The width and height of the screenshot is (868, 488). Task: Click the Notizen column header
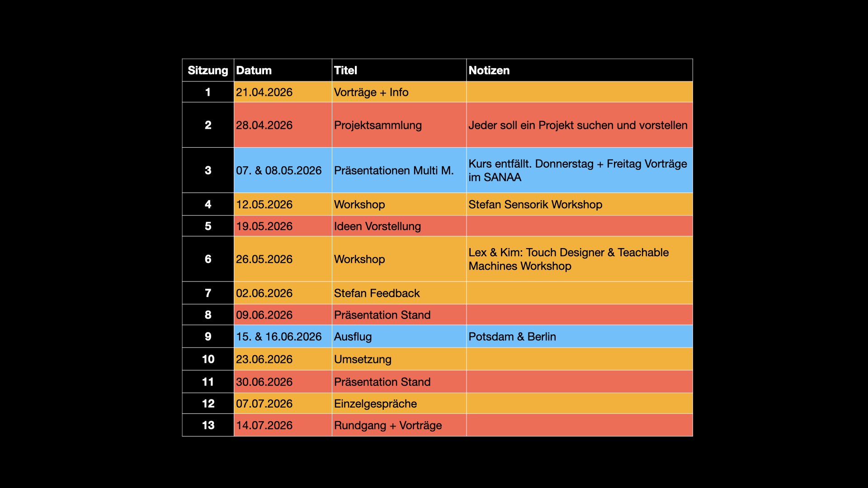click(580, 70)
